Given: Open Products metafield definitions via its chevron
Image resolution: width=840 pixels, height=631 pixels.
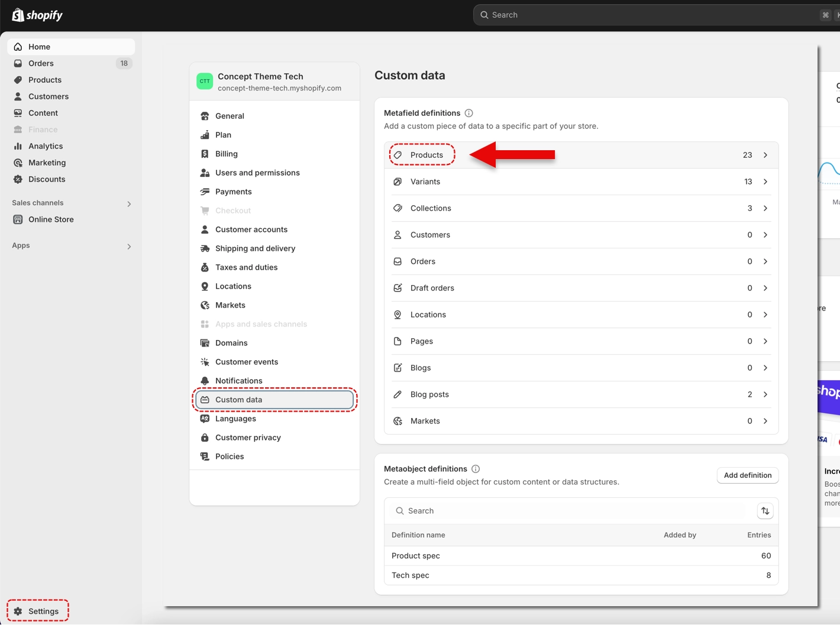Looking at the screenshot, I should tap(765, 155).
